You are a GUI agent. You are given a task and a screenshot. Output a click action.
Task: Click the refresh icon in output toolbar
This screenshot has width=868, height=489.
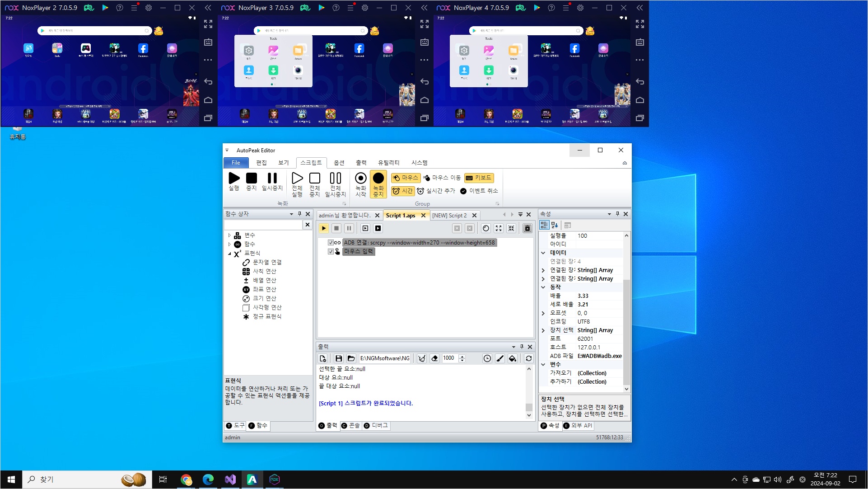(x=528, y=358)
